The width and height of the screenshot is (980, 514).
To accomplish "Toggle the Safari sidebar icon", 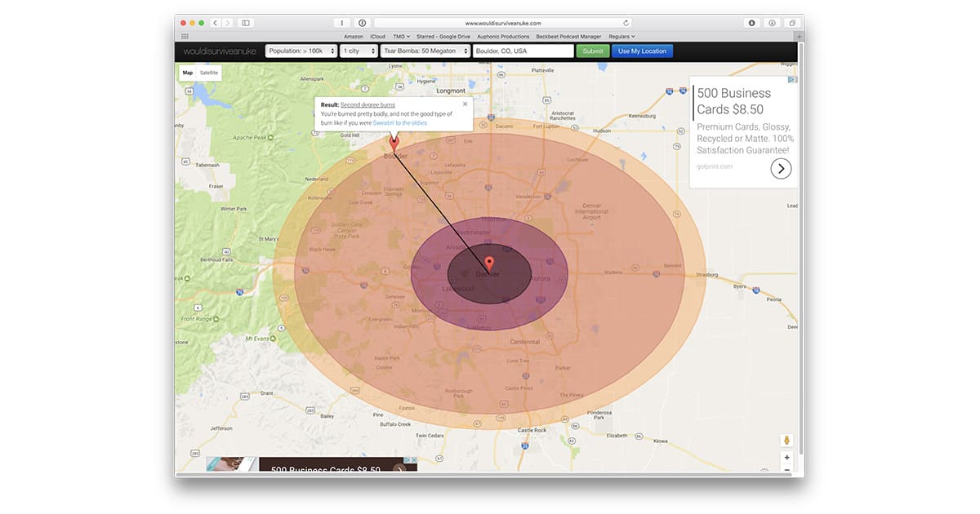I will click(x=246, y=23).
